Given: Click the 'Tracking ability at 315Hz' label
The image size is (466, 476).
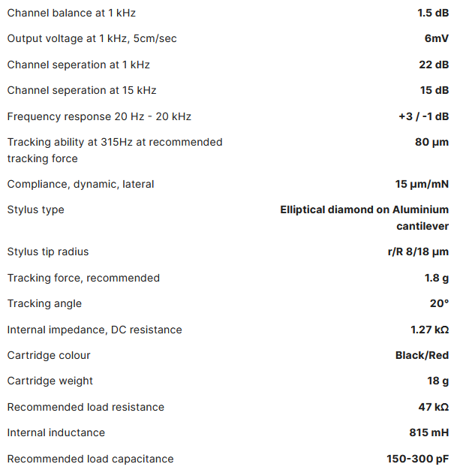Looking at the screenshot, I should (x=115, y=150).
